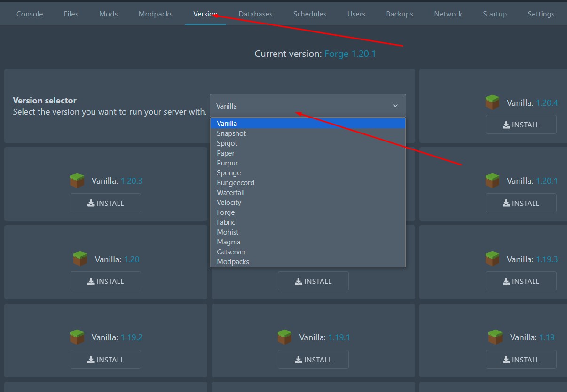The image size is (567, 392).
Task: Choose Mohist in the dropdown list
Action: 308,232
